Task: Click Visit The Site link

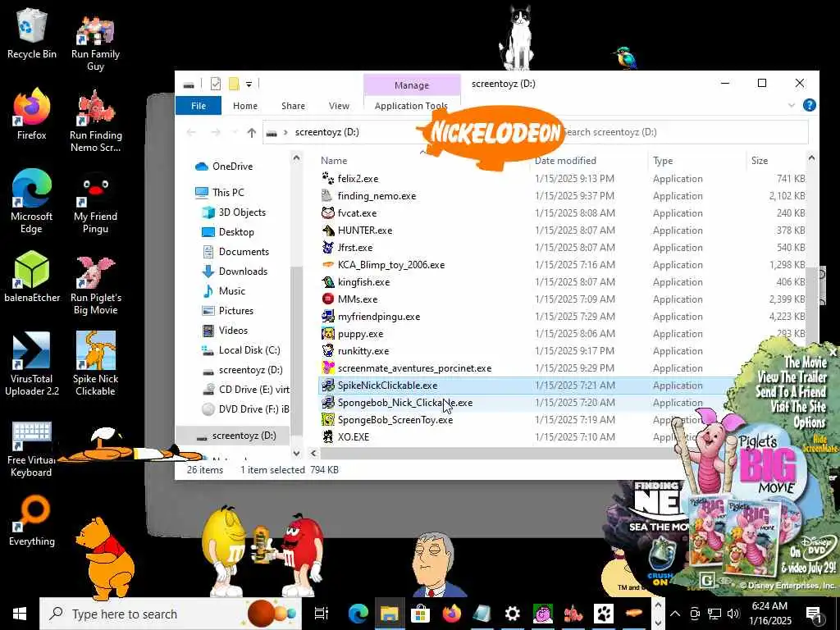Action: tap(798, 407)
